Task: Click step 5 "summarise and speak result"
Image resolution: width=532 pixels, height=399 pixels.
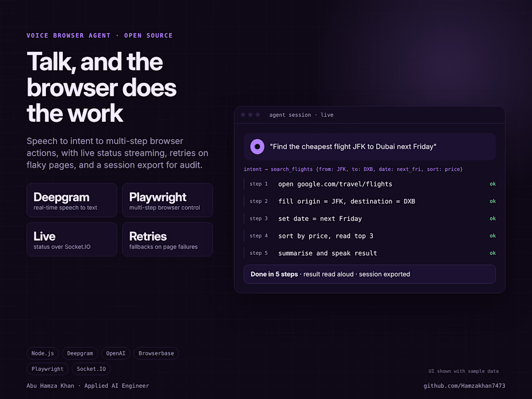Action: pos(370,253)
